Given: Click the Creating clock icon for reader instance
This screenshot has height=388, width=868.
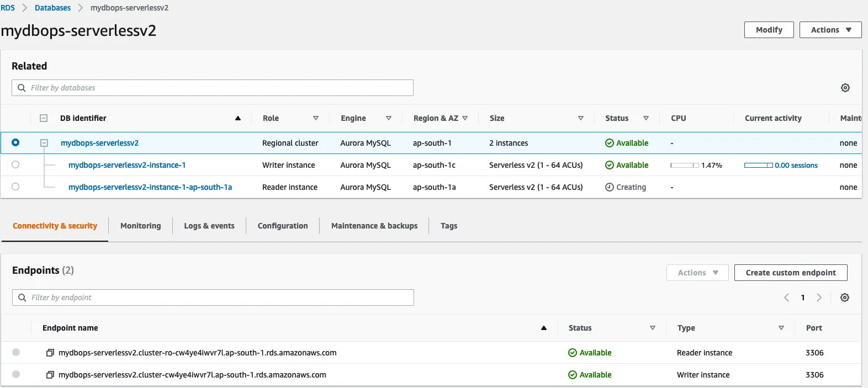Looking at the screenshot, I should (x=610, y=187).
